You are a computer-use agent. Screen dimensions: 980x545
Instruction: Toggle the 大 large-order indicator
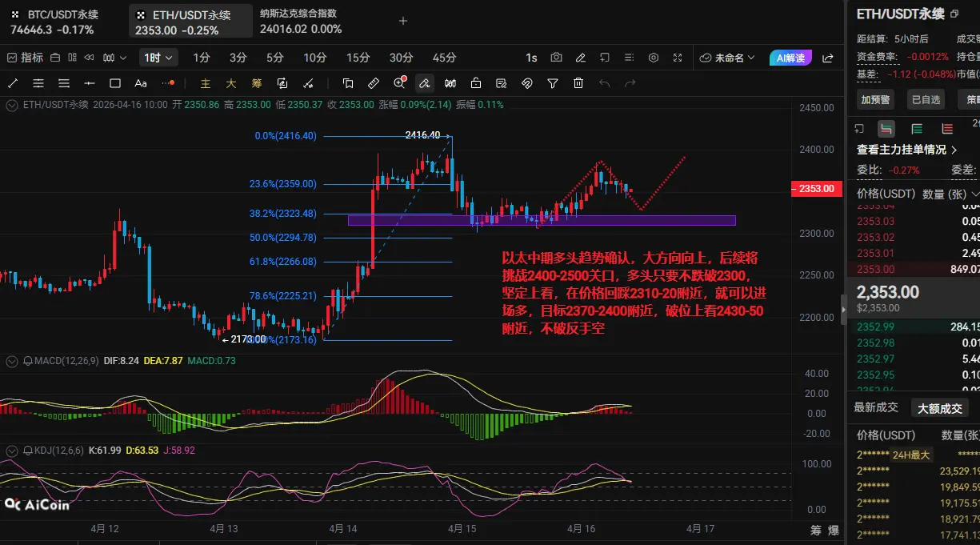pyautogui.click(x=231, y=83)
